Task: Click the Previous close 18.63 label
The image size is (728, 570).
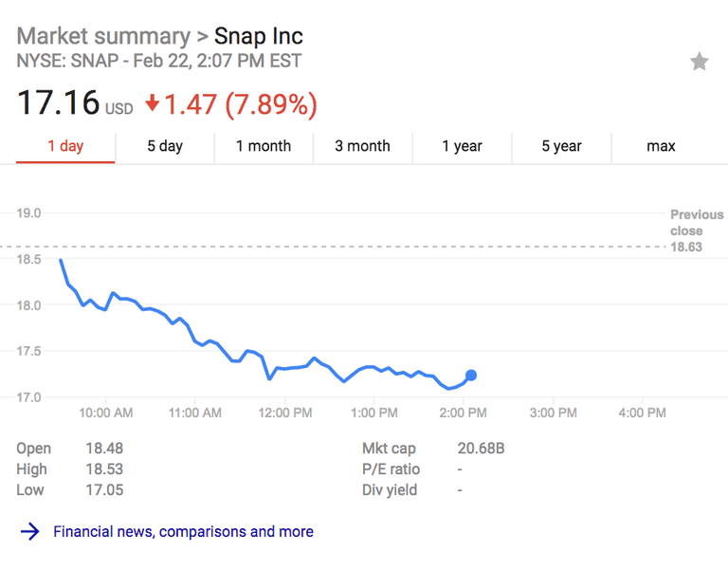Action: tap(697, 230)
